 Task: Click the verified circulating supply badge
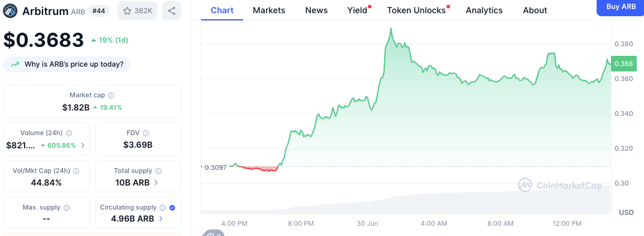coord(172,208)
